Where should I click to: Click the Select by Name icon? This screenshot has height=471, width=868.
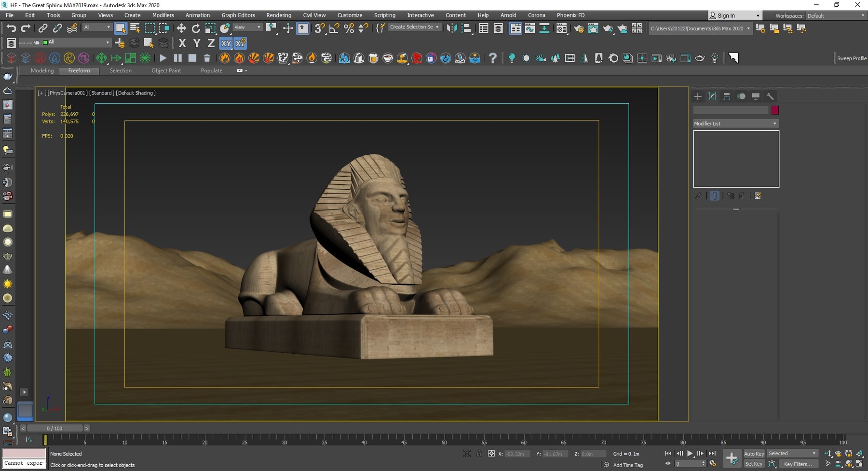[x=134, y=28]
